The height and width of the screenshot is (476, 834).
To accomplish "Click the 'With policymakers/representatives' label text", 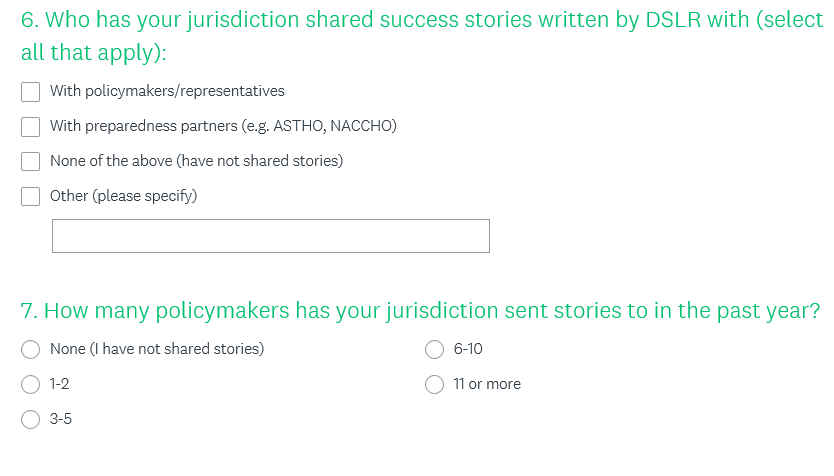I will (167, 91).
